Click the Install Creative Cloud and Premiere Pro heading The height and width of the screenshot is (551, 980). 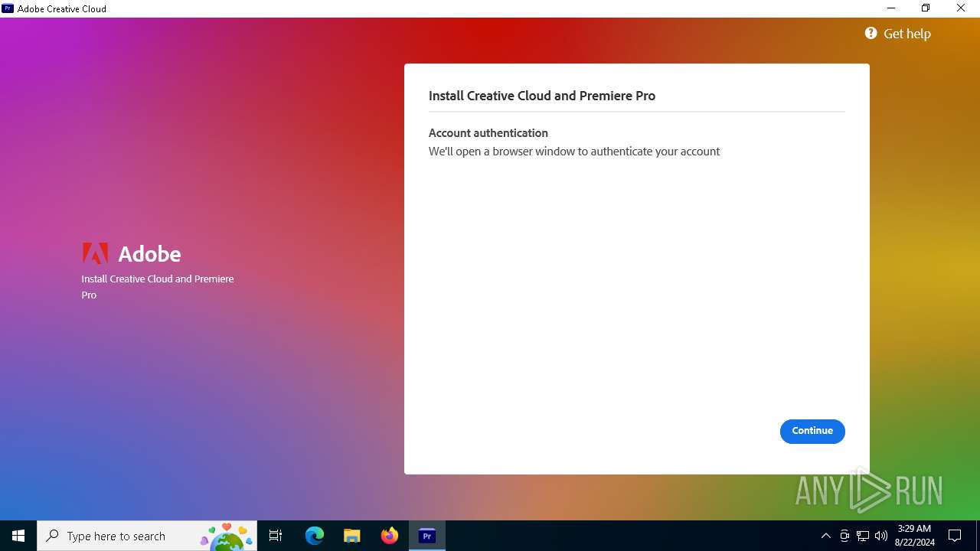pyautogui.click(x=542, y=96)
